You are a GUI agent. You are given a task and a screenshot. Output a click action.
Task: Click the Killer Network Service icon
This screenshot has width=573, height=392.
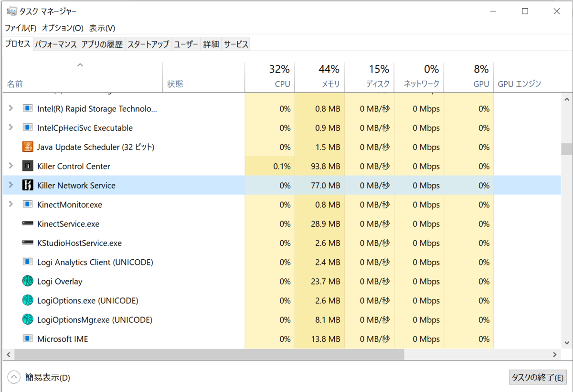pos(27,185)
